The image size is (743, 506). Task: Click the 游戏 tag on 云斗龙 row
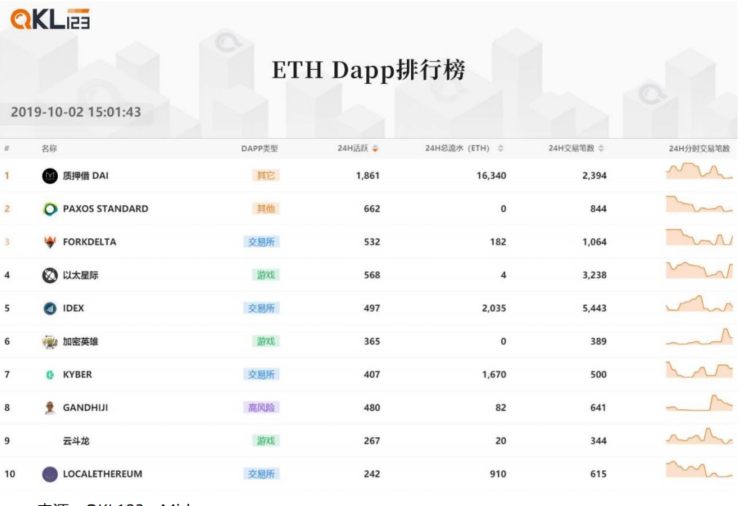click(x=266, y=441)
